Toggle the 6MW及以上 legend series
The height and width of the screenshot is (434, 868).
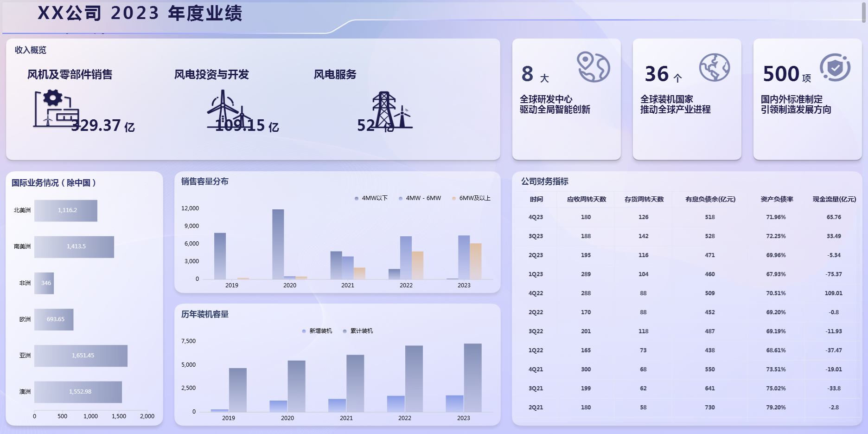click(471, 198)
